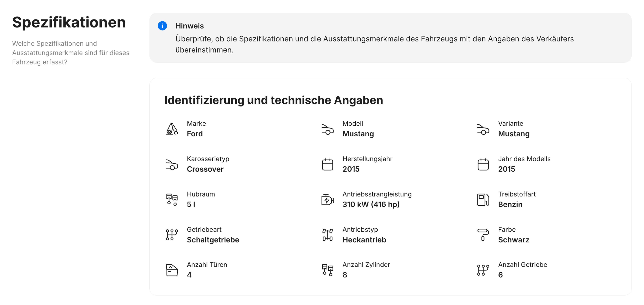644x305 pixels.
Task: Click the Farbe label
Action: (x=507, y=229)
